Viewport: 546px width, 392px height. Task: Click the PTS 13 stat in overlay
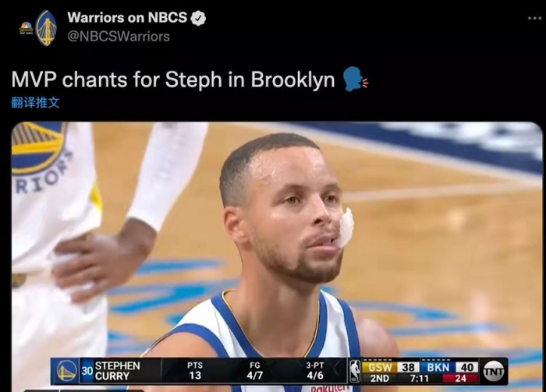pos(195,371)
